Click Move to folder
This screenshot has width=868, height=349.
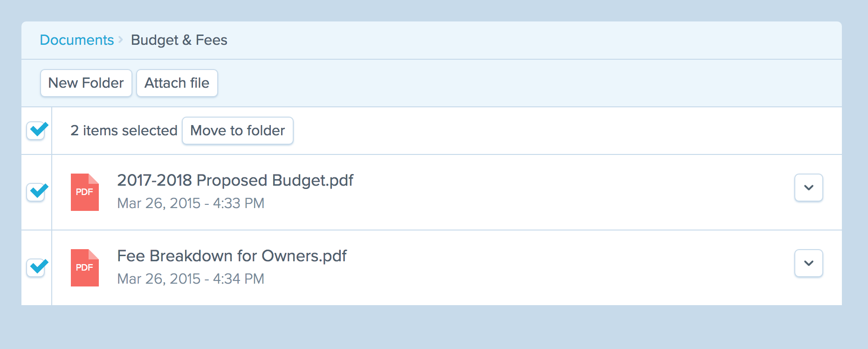(237, 131)
